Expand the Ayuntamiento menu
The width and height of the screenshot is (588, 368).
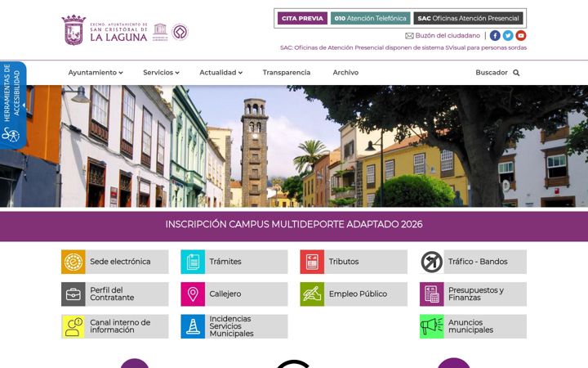point(96,73)
